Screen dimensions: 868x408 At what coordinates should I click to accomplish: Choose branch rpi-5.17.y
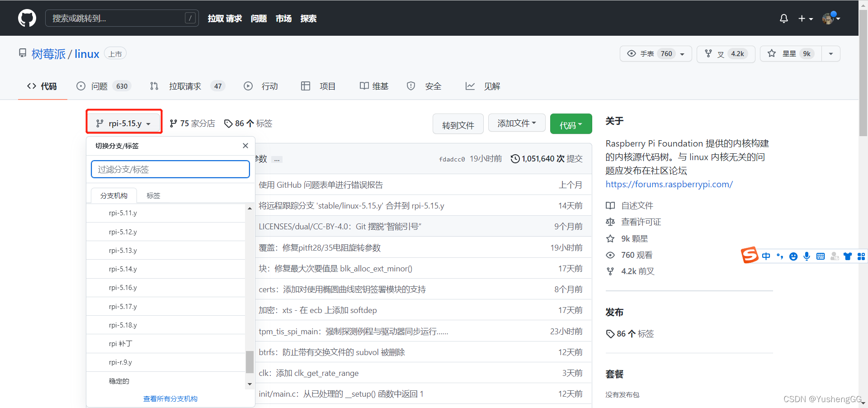[165, 306]
